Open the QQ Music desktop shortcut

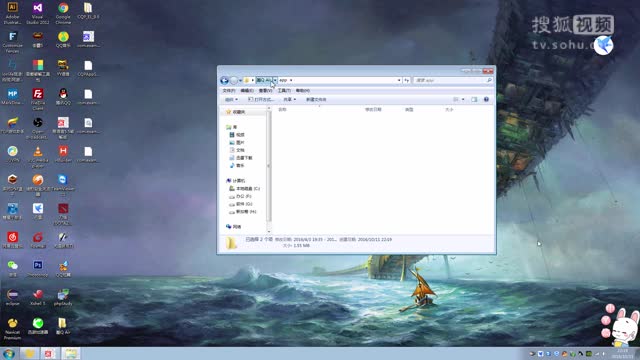[x=63, y=40]
